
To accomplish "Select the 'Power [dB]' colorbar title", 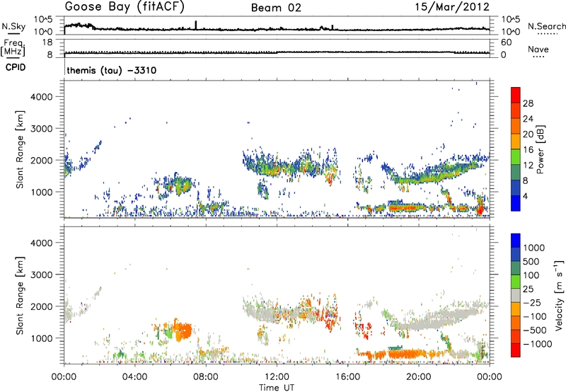I will 540,149.
